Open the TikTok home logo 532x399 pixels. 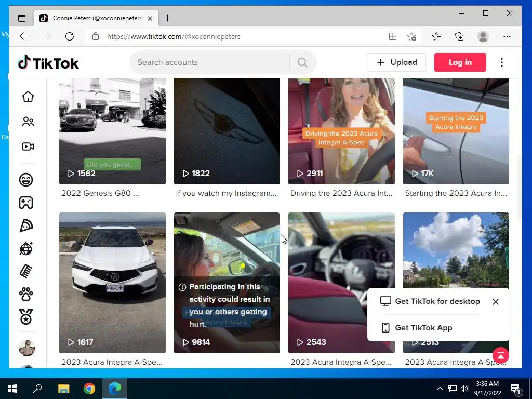(x=48, y=63)
